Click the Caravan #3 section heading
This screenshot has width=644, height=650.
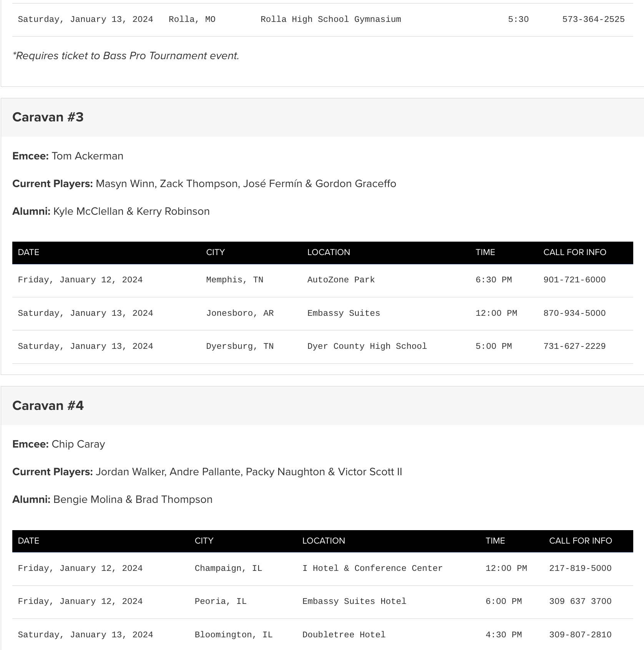[x=48, y=117]
